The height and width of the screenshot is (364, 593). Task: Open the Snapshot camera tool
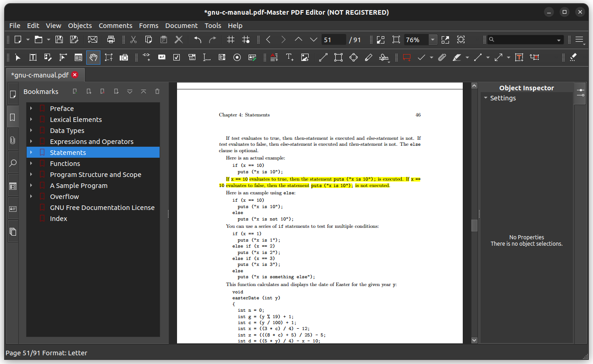point(123,57)
